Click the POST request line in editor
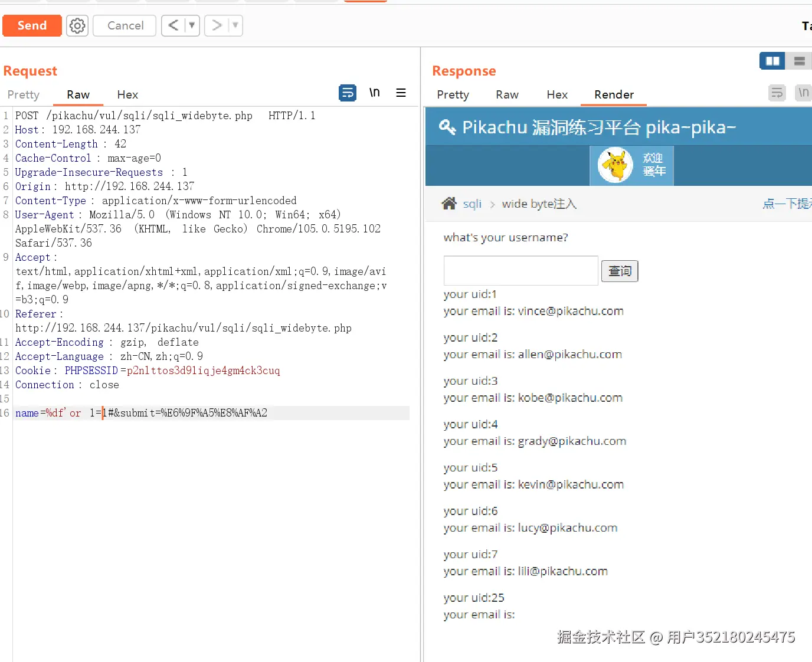The width and height of the screenshot is (812, 662). [165, 116]
